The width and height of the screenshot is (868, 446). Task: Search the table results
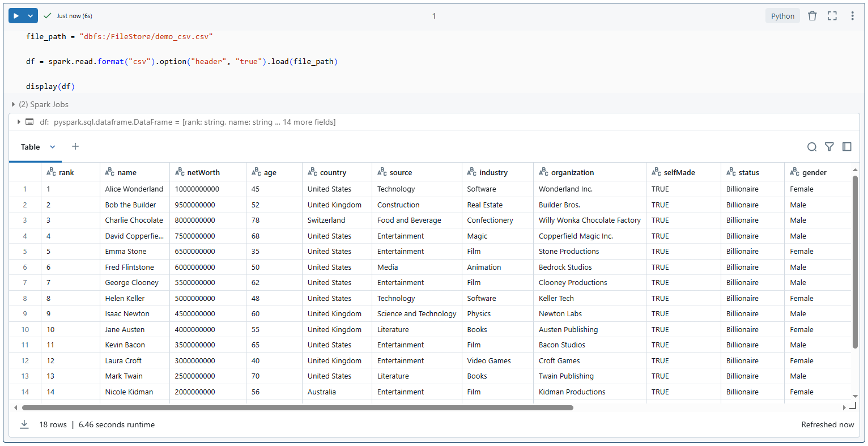[x=812, y=147]
